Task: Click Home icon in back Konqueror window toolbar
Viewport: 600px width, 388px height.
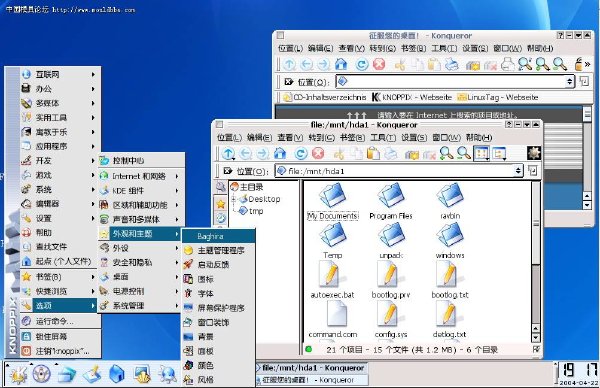Action: tap(341, 64)
